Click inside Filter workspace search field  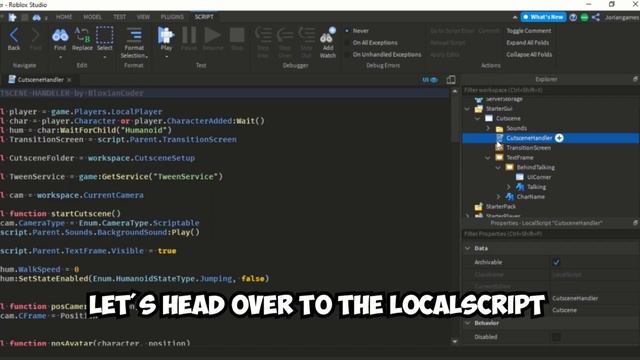pyautogui.click(x=550, y=90)
